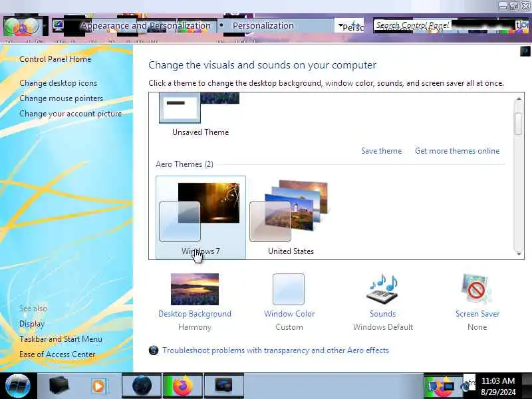
Task: Expand the address bar history dropdown arrow
Action: [x=340, y=26]
